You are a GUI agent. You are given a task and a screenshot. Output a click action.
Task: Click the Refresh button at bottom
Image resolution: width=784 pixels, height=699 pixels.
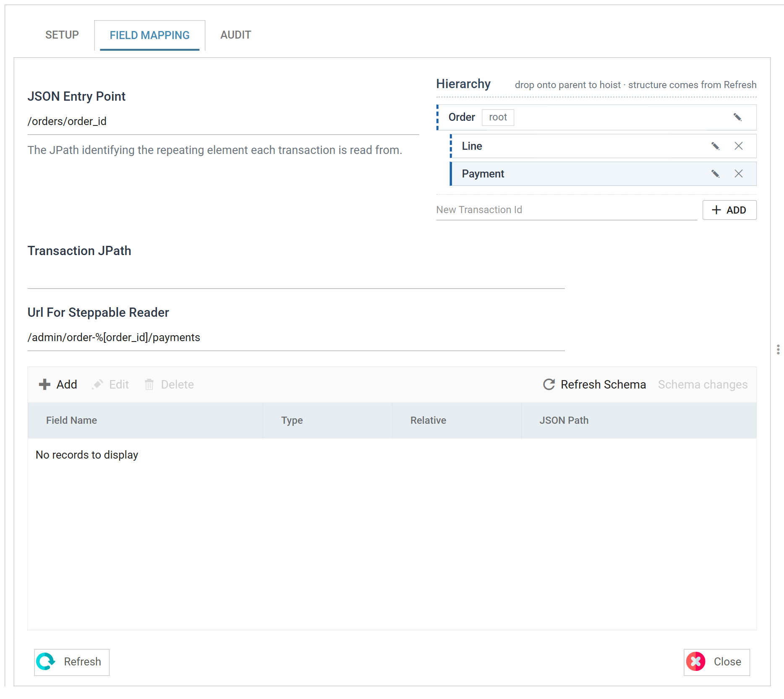coord(72,662)
